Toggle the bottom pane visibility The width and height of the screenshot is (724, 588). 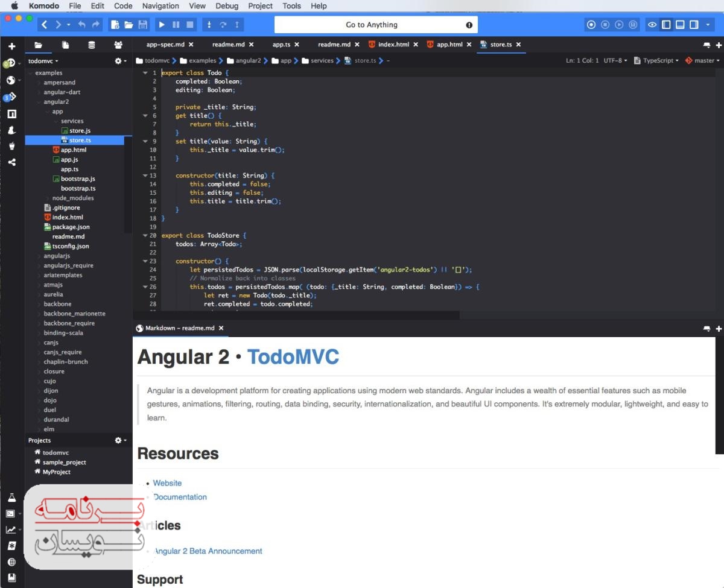pos(680,25)
